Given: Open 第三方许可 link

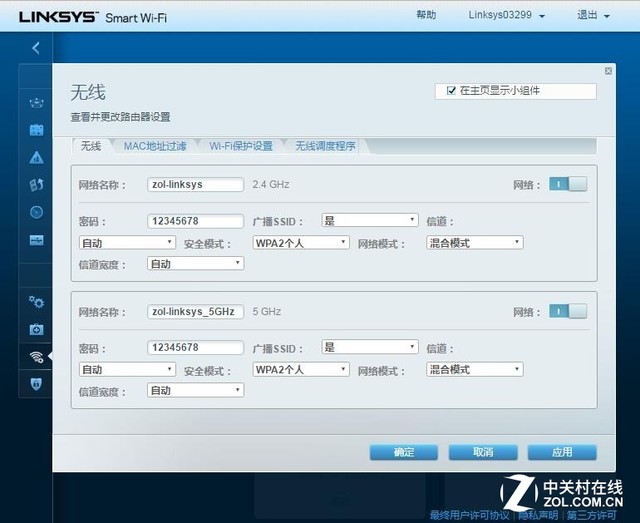Looking at the screenshot, I should click(x=591, y=515).
